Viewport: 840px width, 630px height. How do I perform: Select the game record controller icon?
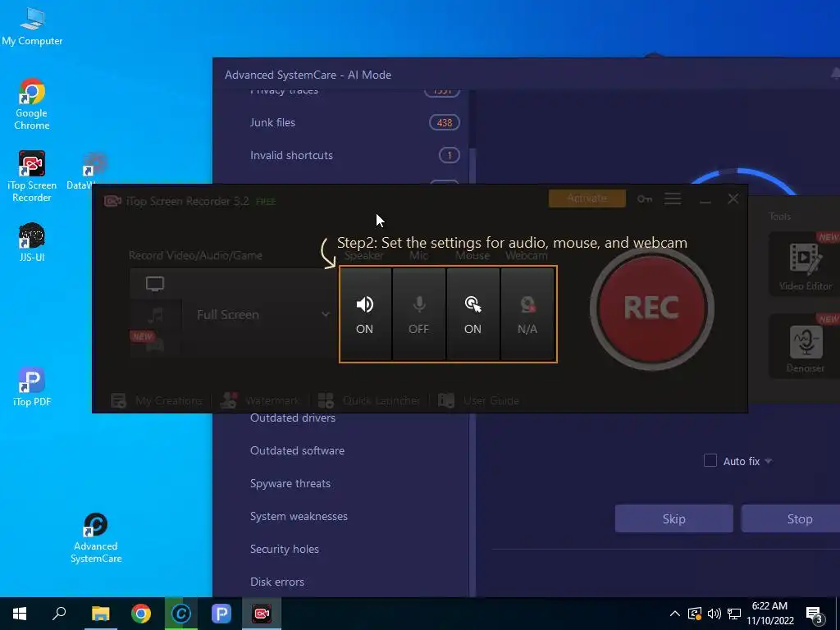click(x=155, y=345)
